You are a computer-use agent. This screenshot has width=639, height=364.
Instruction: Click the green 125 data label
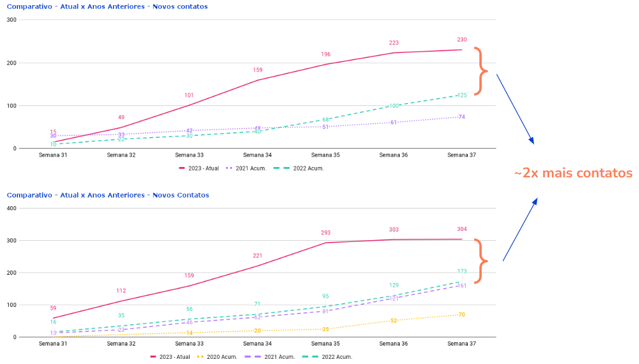[462, 96]
